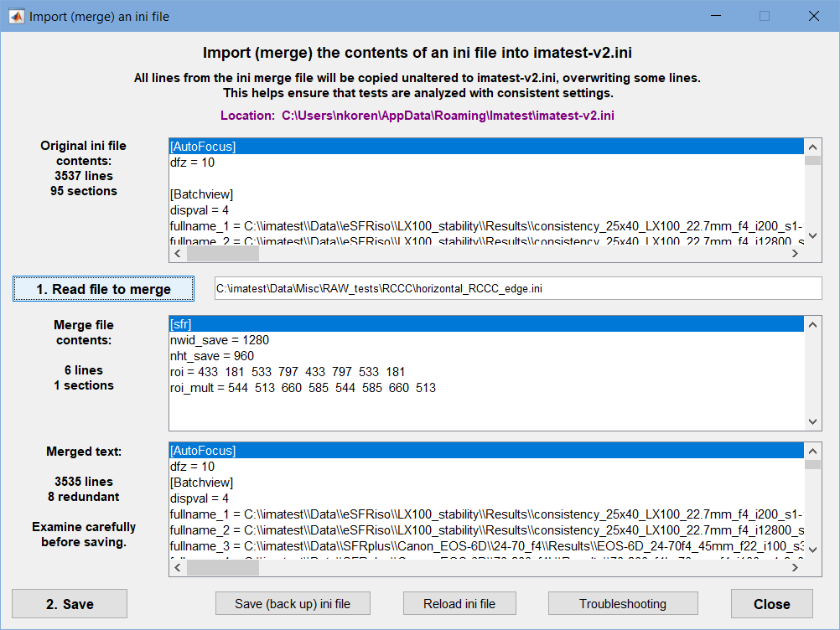Click the Reload ini file button

(x=459, y=604)
